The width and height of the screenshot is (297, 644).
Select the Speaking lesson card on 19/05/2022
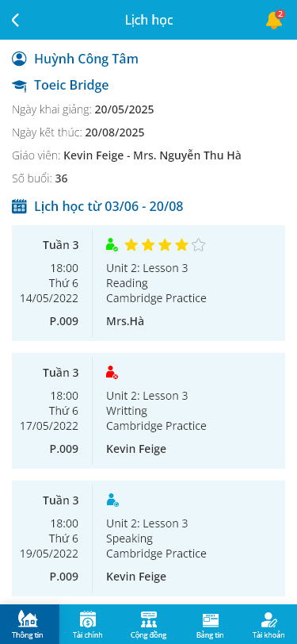coord(149,539)
